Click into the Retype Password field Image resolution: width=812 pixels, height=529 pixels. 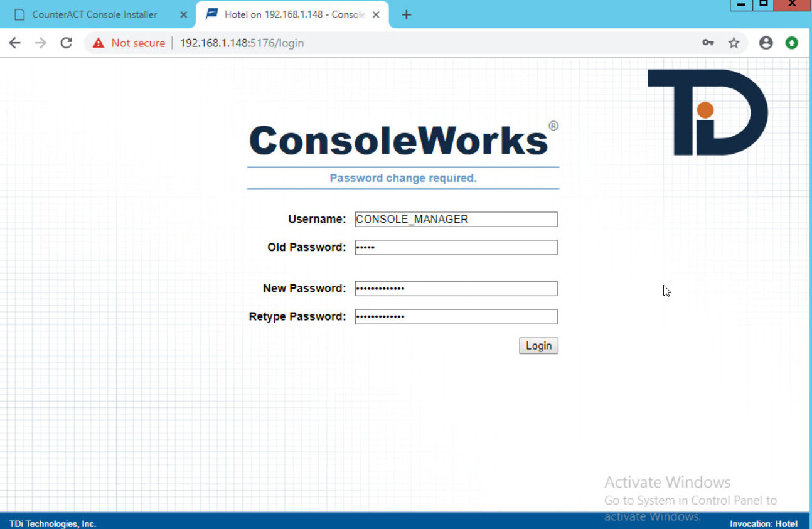coord(456,316)
